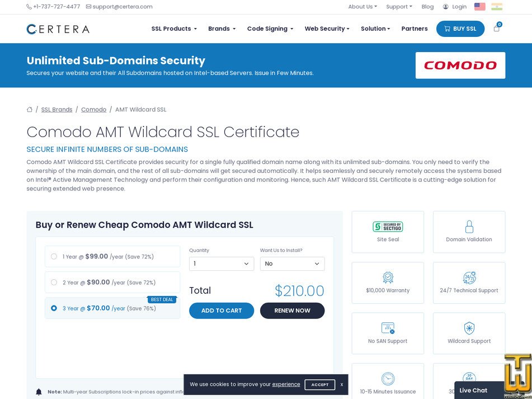Accept the cookies notice
Screen dimensions: 532x399
click(319, 385)
